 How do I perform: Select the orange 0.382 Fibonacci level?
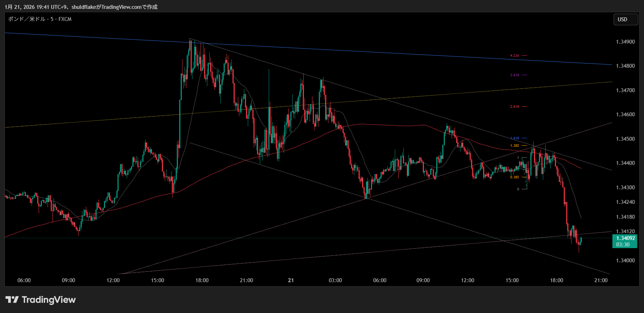[514, 177]
